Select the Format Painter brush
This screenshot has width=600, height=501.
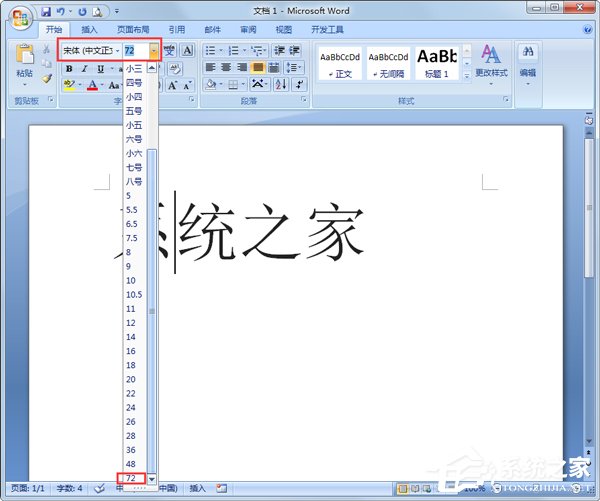[46, 79]
